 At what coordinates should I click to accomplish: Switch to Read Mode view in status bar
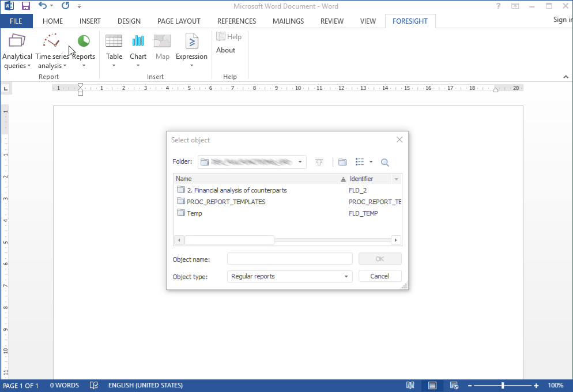coord(410,385)
